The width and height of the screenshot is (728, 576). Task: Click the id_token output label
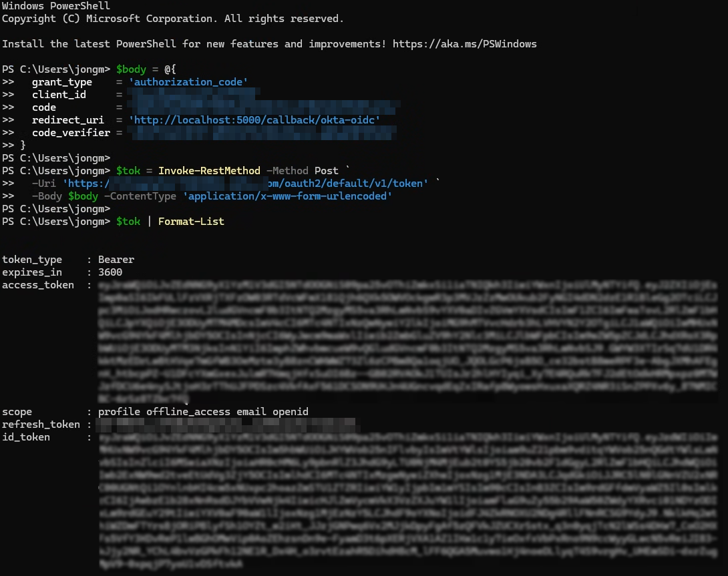coord(26,437)
